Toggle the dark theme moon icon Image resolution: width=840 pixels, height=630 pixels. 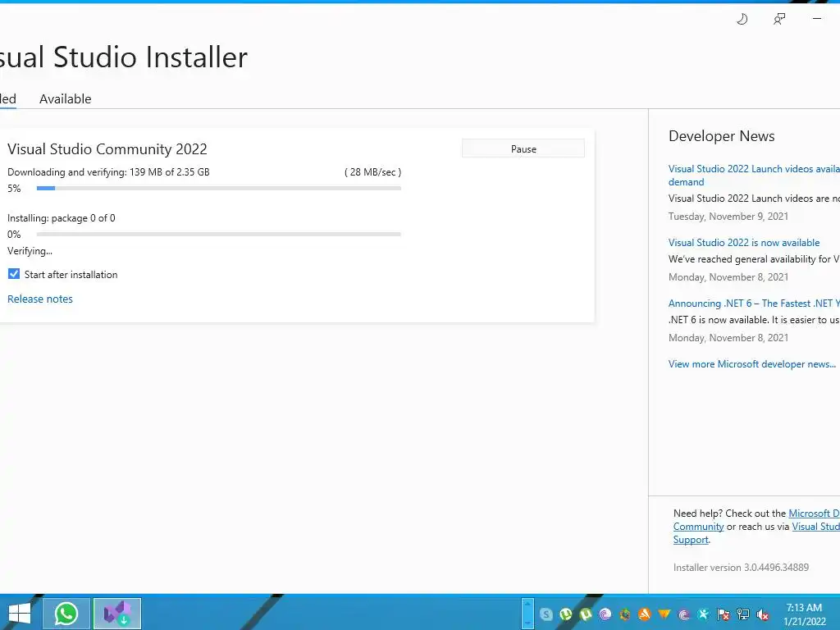point(742,20)
